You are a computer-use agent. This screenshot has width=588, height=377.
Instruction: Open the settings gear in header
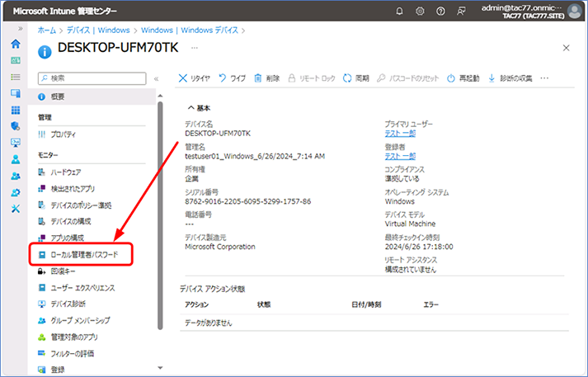[x=420, y=12]
